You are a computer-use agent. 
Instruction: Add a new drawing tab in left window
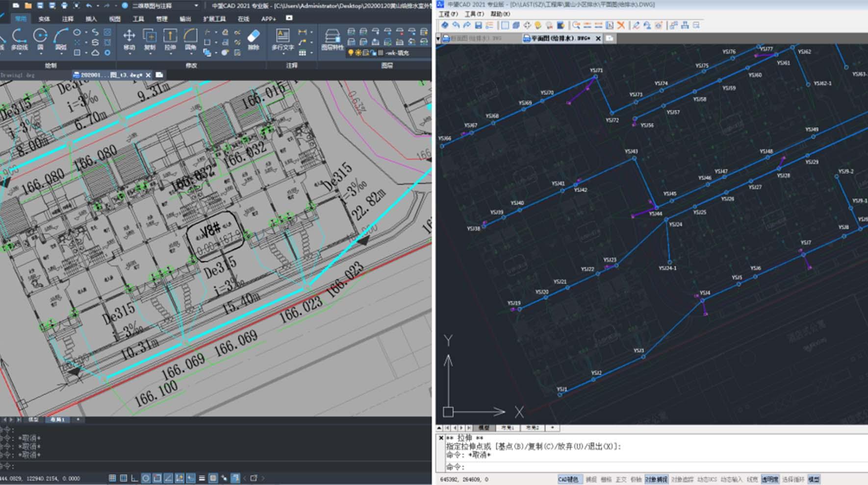coord(159,74)
